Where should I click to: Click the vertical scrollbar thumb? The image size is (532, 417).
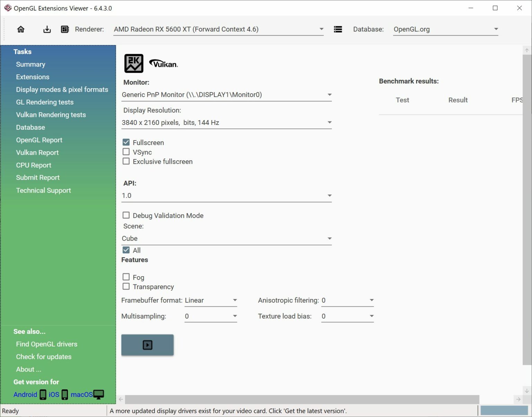[527, 210]
